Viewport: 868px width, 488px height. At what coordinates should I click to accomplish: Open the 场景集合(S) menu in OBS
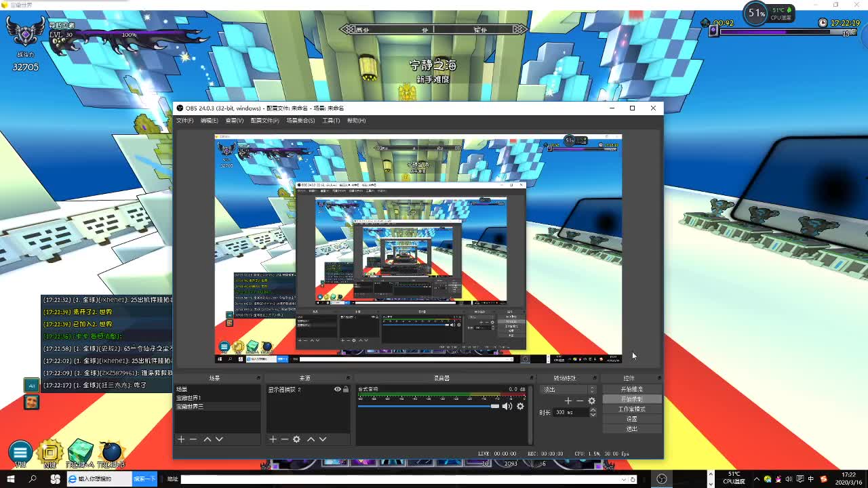[x=300, y=121]
